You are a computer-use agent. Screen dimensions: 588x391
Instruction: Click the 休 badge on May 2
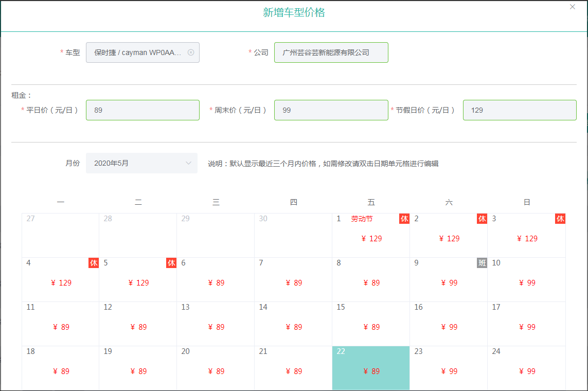point(482,219)
